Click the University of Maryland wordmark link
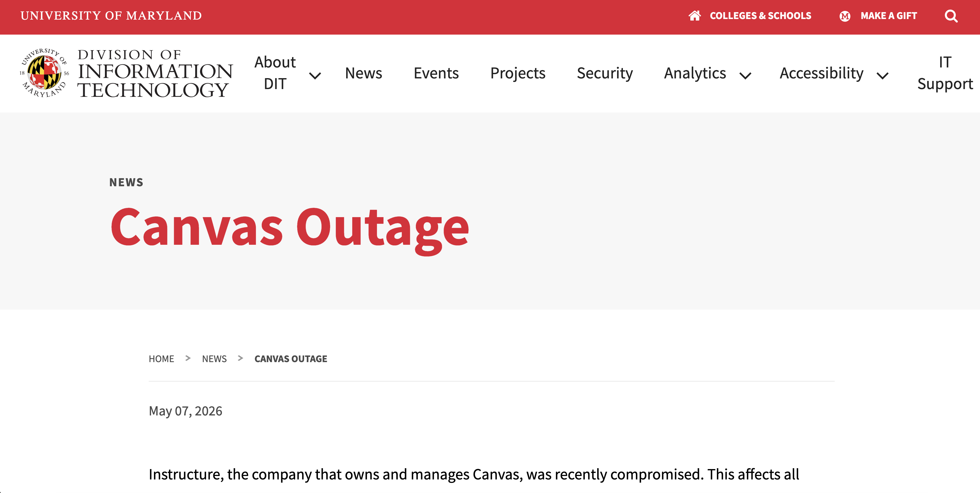The width and height of the screenshot is (980, 493). tap(111, 16)
